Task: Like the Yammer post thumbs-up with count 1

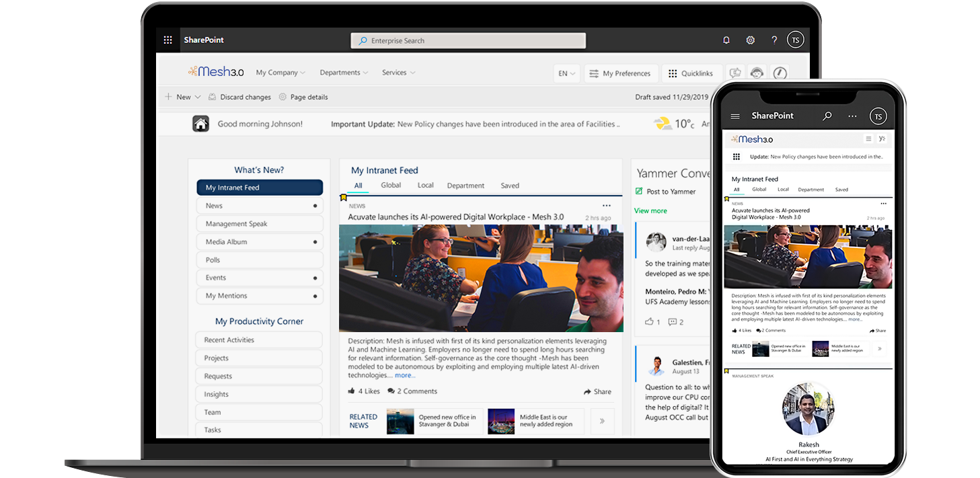Action: point(652,322)
